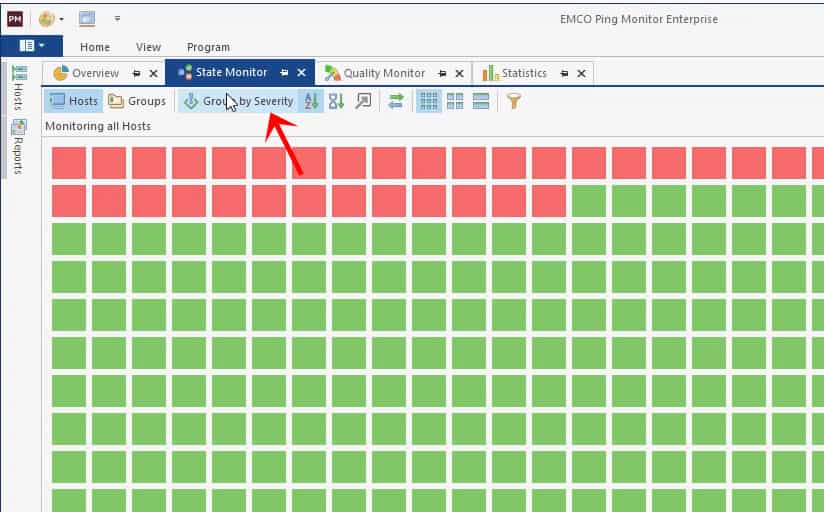Switch to the small tiles grid view
The image size is (824, 512).
[428, 101]
